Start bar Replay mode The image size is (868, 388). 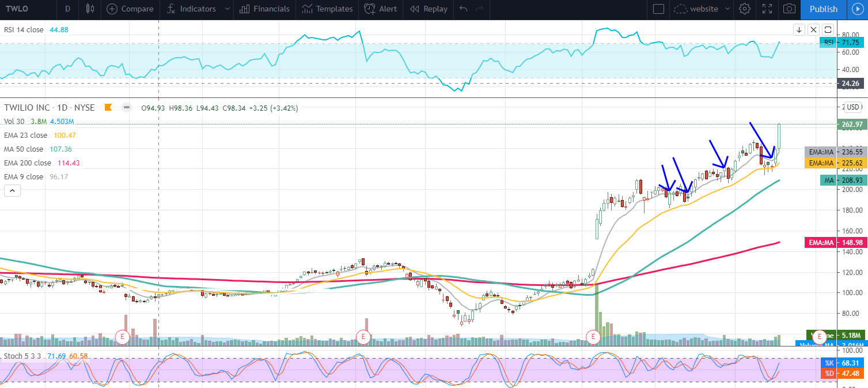429,9
